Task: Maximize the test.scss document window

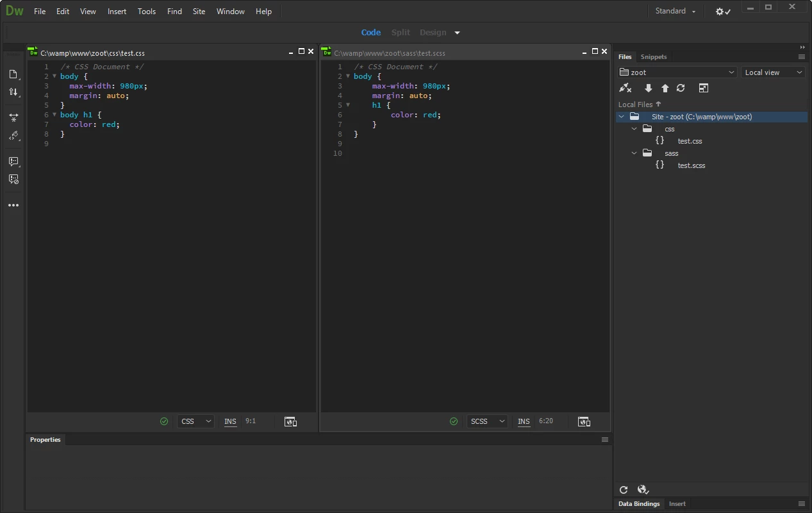Action: pyautogui.click(x=595, y=51)
